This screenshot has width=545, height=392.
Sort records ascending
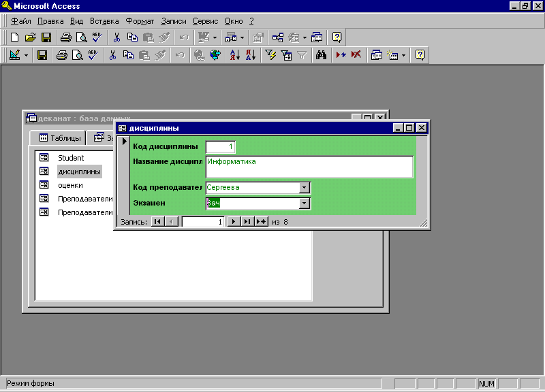[235, 55]
